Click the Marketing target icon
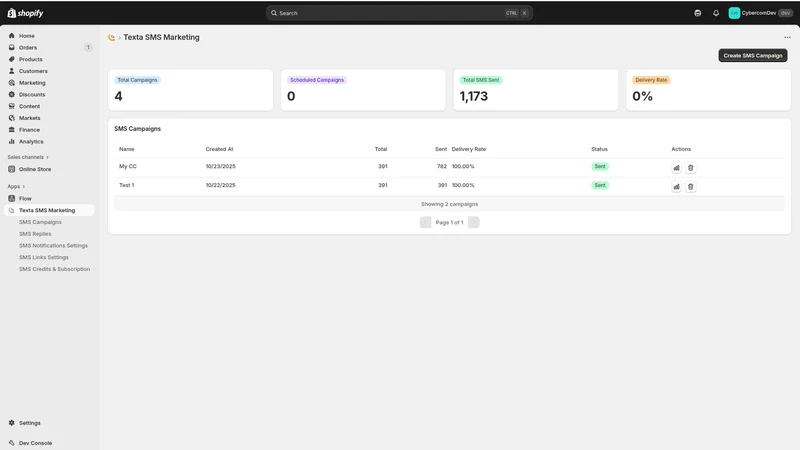This screenshot has height=450, width=800. (x=12, y=83)
